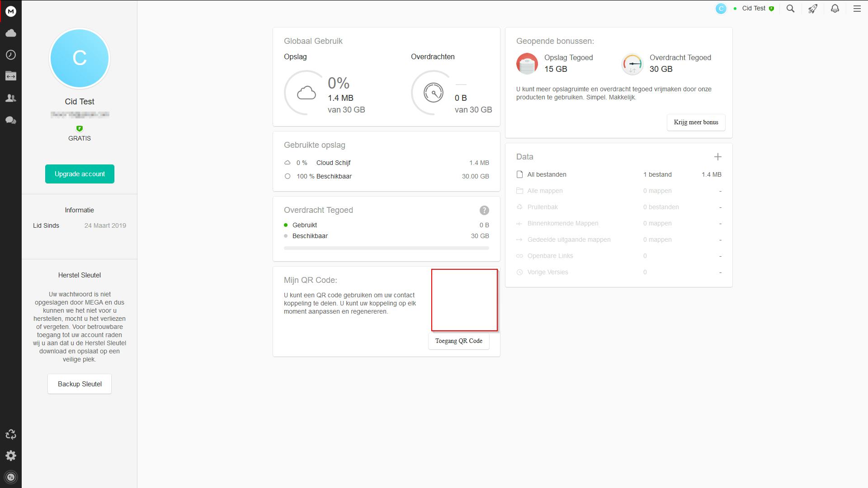The width and height of the screenshot is (868, 488).
Task: Open the help icon next to Overdracht Tegoed
Action: click(x=484, y=210)
